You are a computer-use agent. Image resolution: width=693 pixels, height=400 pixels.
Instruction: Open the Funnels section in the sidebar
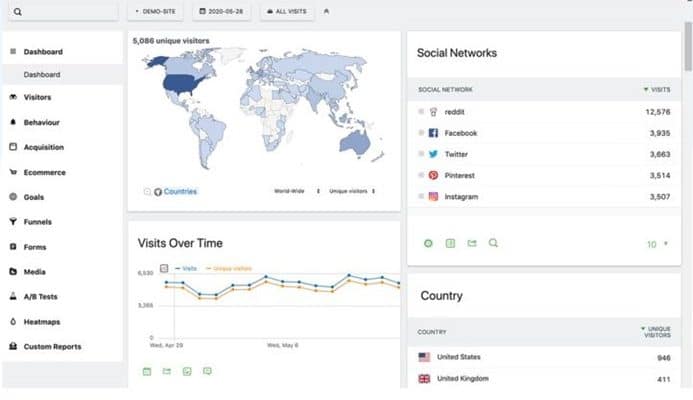pos(38,222)
